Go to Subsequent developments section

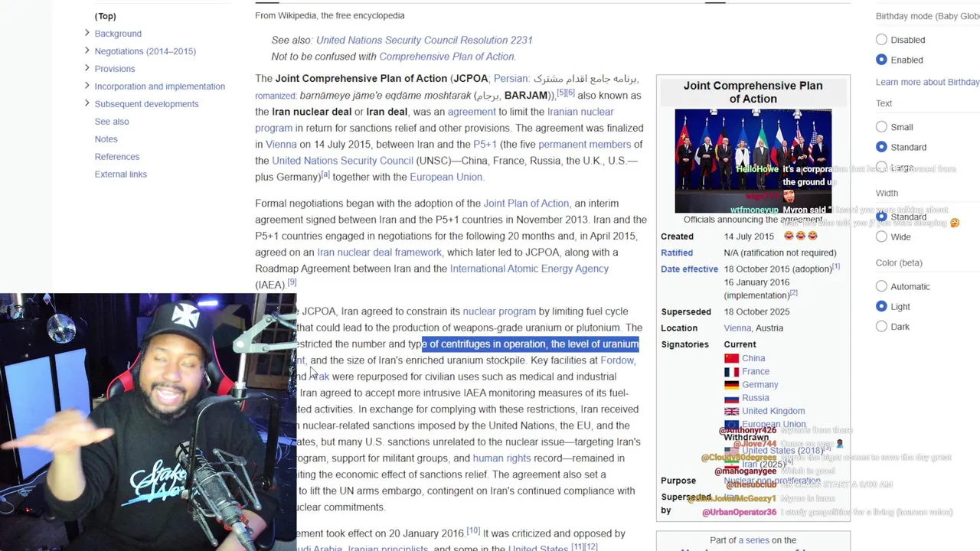tap(147, 104)
